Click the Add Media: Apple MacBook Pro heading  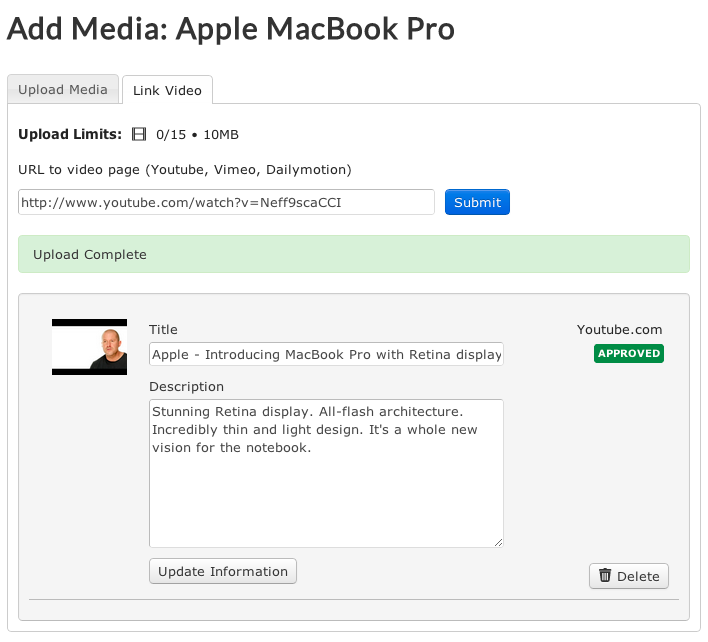231,30
